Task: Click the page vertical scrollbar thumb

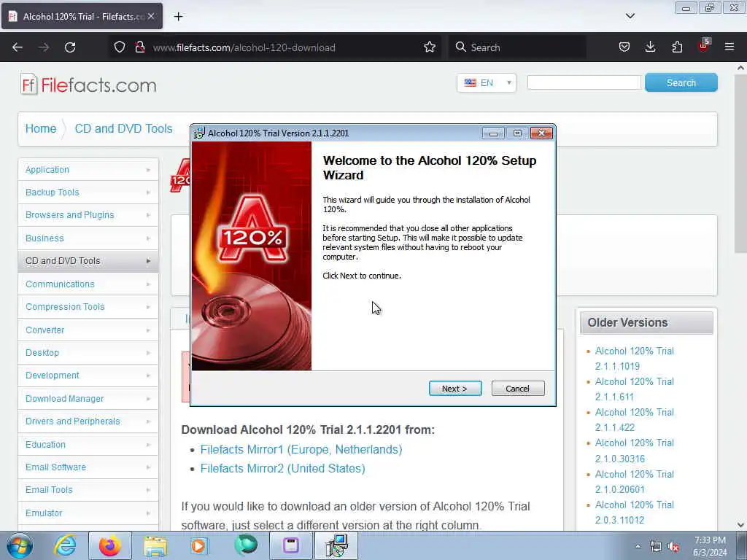Action: 740,164
